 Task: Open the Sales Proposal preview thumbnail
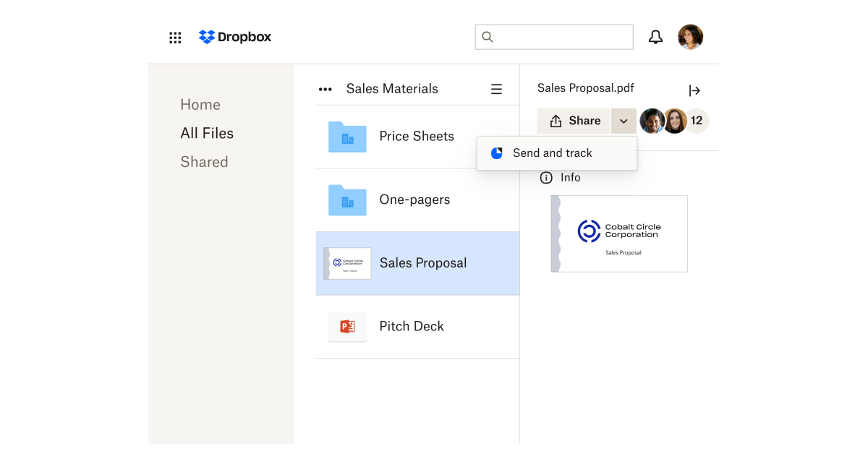tap(619, 234)
